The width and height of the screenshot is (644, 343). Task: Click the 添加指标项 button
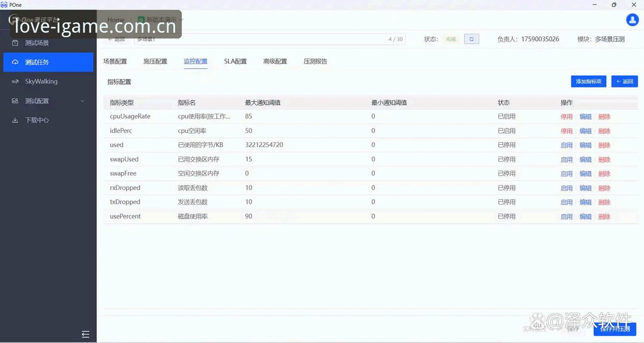point(588,81)
